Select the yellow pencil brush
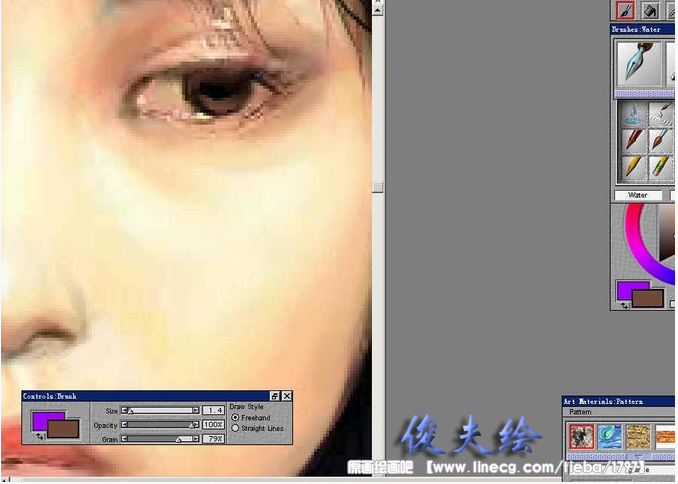This screenshot has height=484, width=678. point(632,167)
